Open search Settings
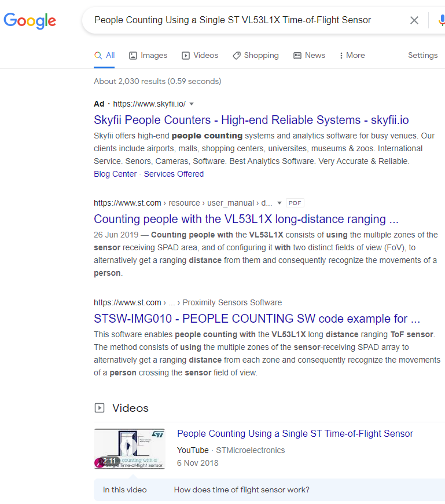 click(x=422, y=55)
